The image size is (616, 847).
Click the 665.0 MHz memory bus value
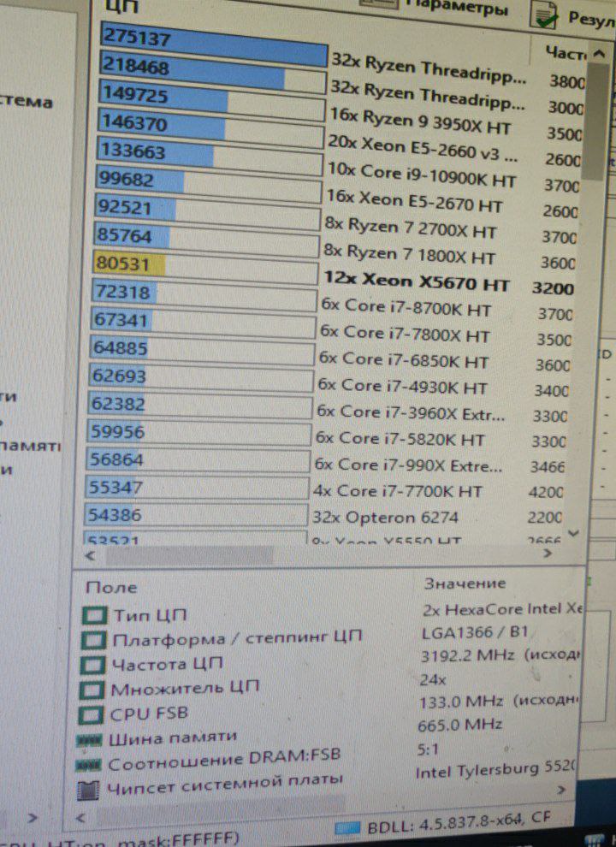(x=459, y=725)
